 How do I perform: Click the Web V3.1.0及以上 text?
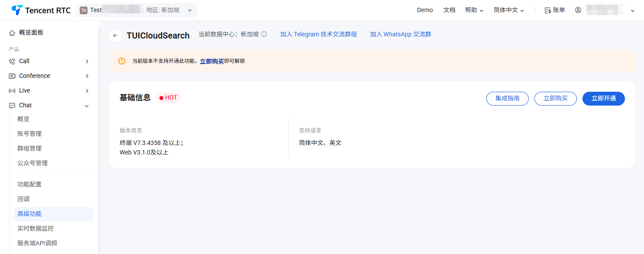(144, 152)
